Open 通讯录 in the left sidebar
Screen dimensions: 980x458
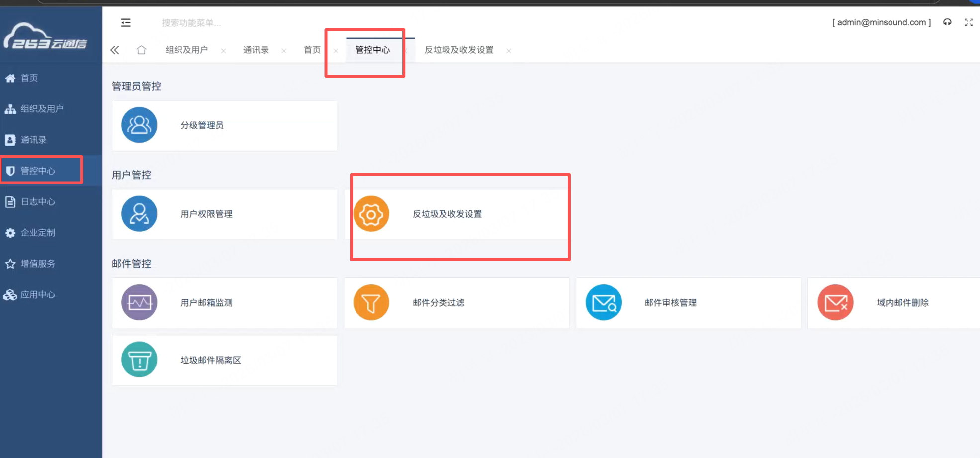51,140
